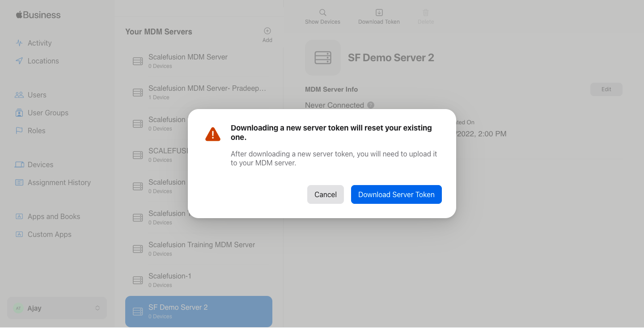This screenshot has height=329, width=644.
Task: Click dialog text about uploading to MDM server
Action: (x=334, y=158)
